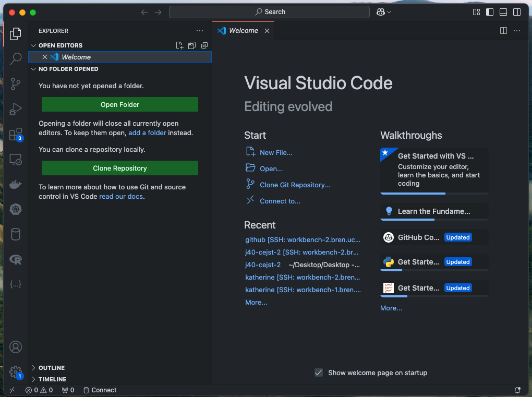Click the Clone Repository button
532x397 pixels.
[120, 169]
